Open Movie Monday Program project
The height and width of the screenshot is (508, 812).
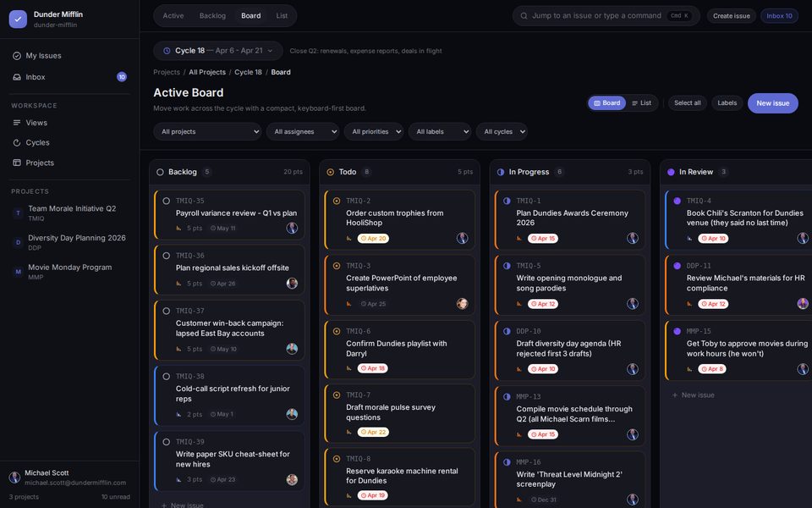pos(69,272)
